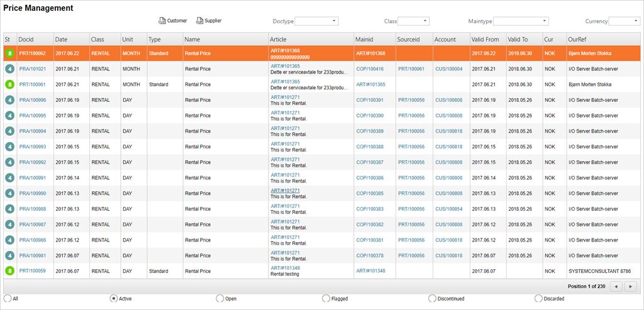644x310 pixels.
Task: Open customer CUS/100854 link
Action: [448, 209]
